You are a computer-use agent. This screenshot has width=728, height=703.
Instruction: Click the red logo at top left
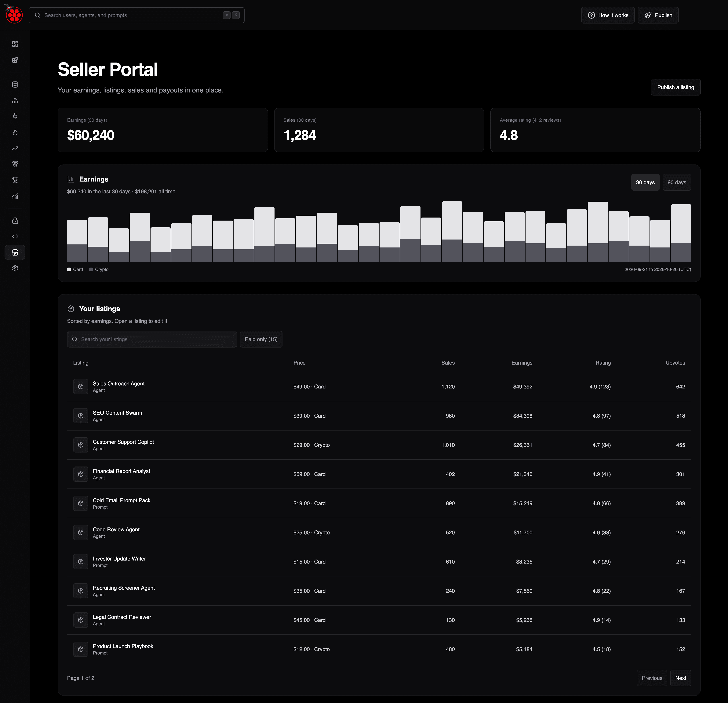(x=14, y=14)
